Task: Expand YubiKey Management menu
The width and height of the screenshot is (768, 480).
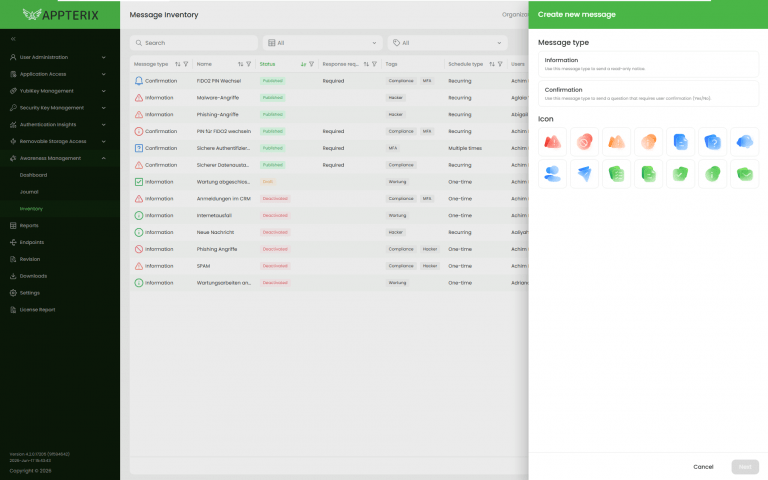Action: pos(60,91)
